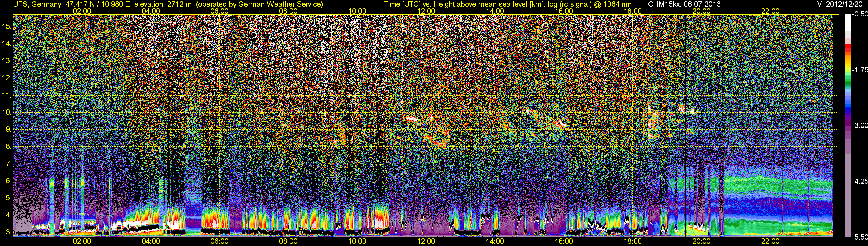Image resolution: width=868 pixels, height=246 pixels.
Task: Click the '-0.50' color scale value
Action: point(860,14)
